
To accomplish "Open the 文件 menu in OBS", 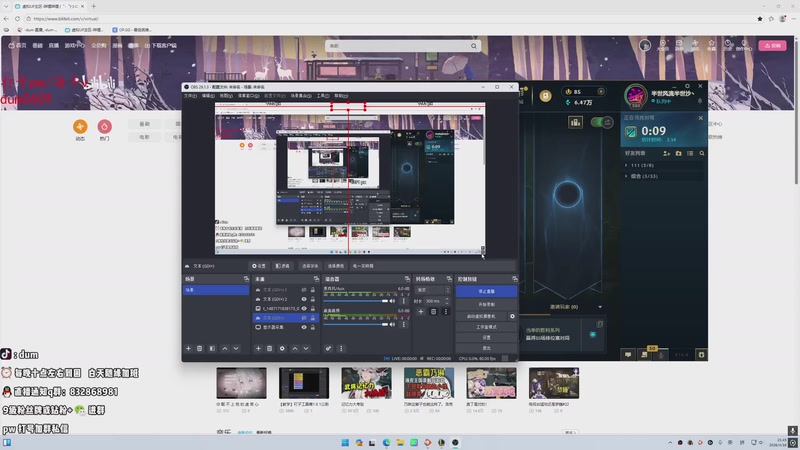I will tap(190, 96).
